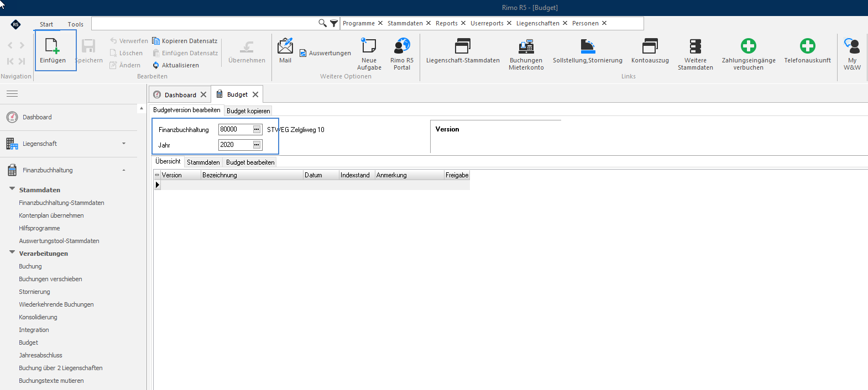868x390 pixels.
Task: Open My W&W
Action: click(852, 46)
